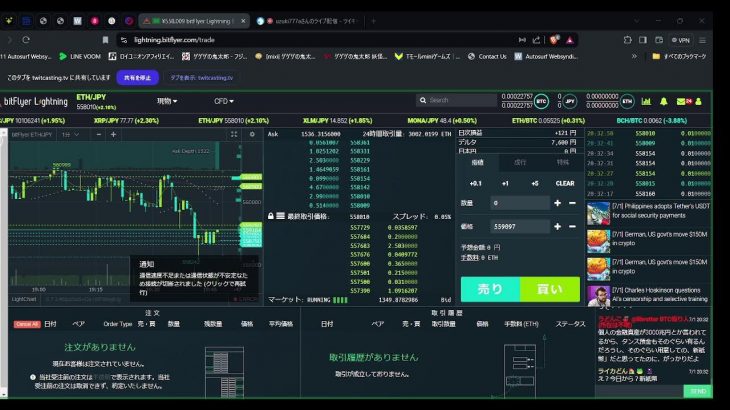Click the share icon in address bar
Image resolution: width=730 pixels, height=410 pixels.
(536, 40)
